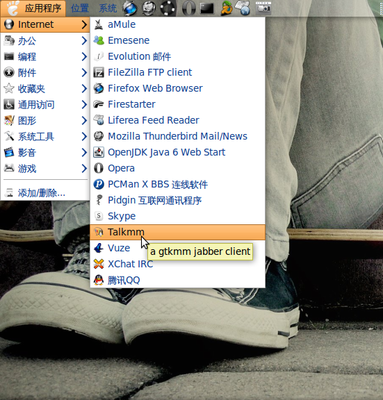Expand the 编程 category arrow
This screenshot has width=383, height=400.
[84, 57]
